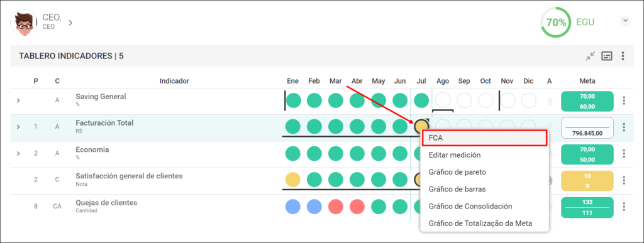644x243 pixels.
Task: Click the Saving General indicator name
Action: click(101, 97)
